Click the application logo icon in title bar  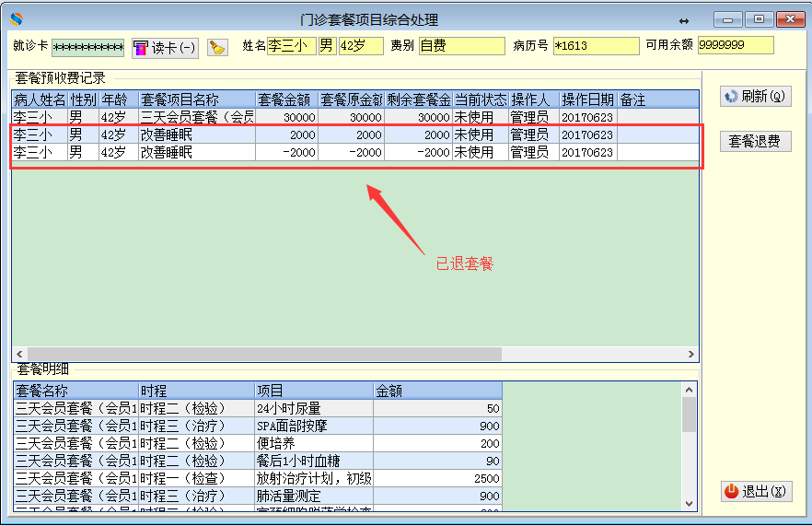pyautogui.click(x=17, y=19)
